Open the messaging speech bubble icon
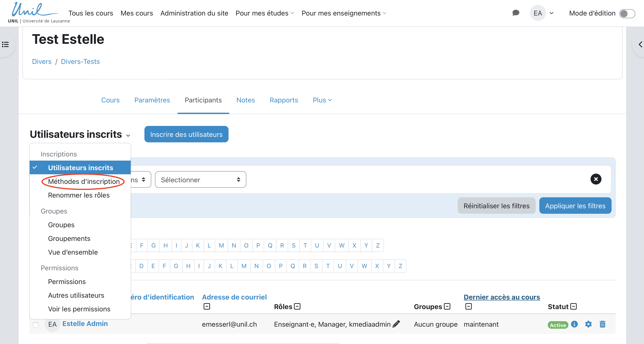Image resolution: width=644 pixels, height=344 pixels. [x=516, y=13]
